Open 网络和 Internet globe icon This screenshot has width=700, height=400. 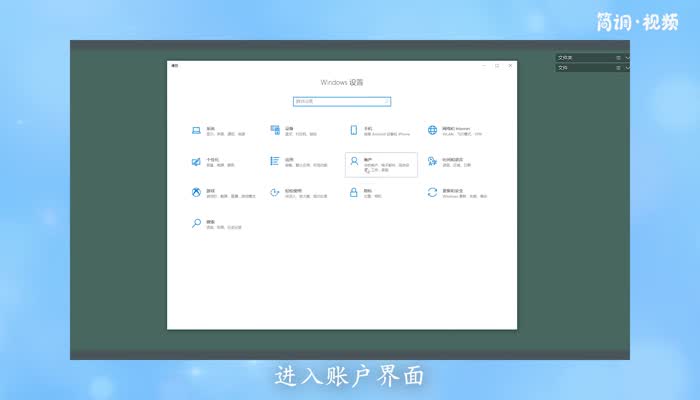[x=432, y=130]
